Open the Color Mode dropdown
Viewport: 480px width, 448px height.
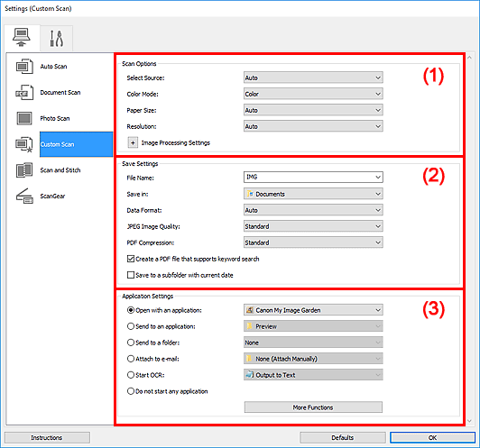[313, 94]
